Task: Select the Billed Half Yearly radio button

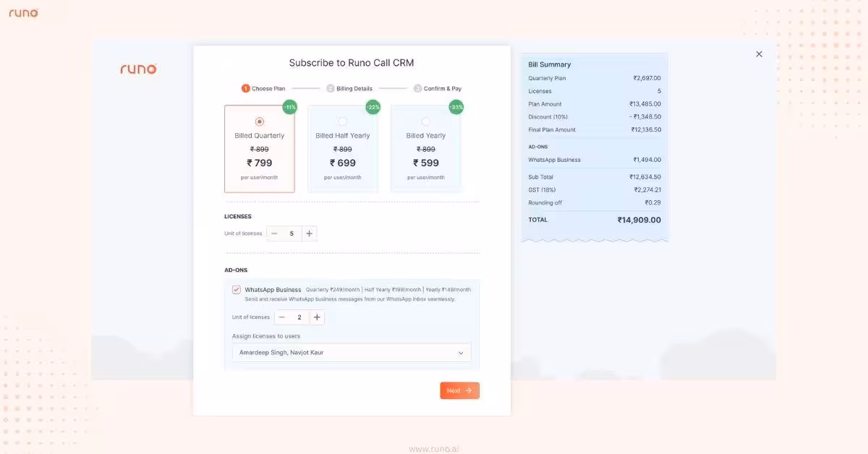Action: 343,121
